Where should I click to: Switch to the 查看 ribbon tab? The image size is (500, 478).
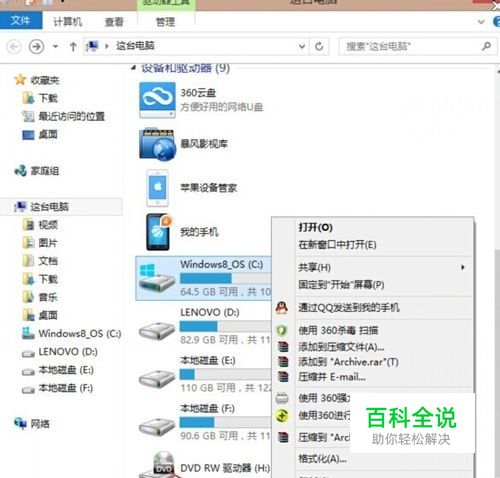point(114,22)
